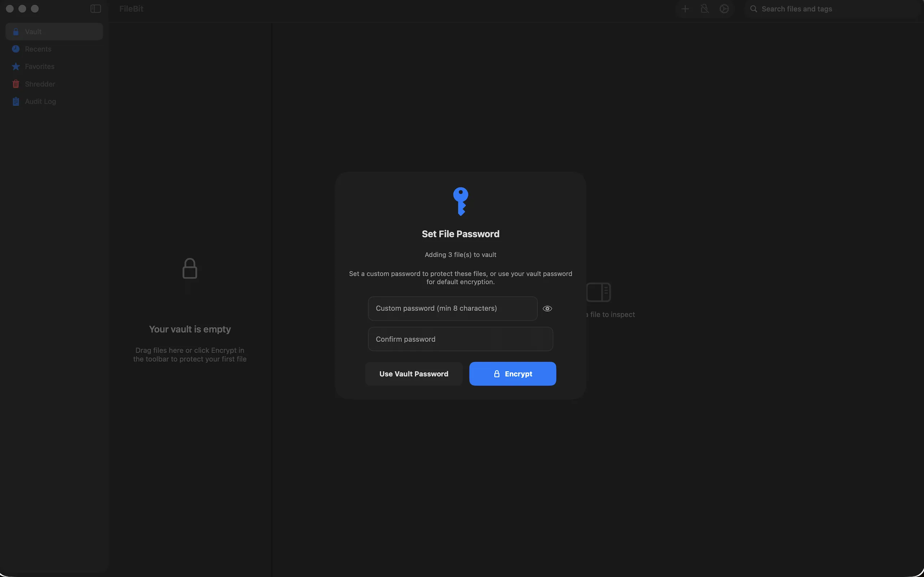The image size is (924, 577).
Task: Open the Shredder trash icon
Action: coord(16,84)
